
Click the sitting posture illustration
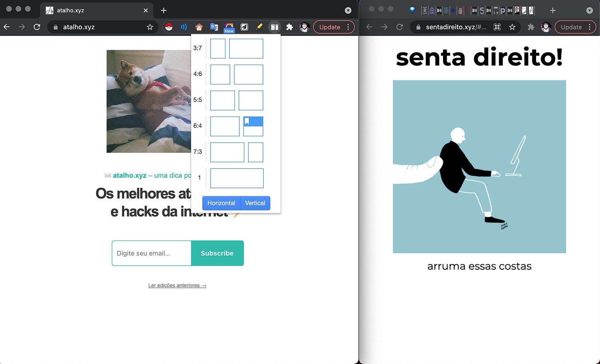(479, 167)
